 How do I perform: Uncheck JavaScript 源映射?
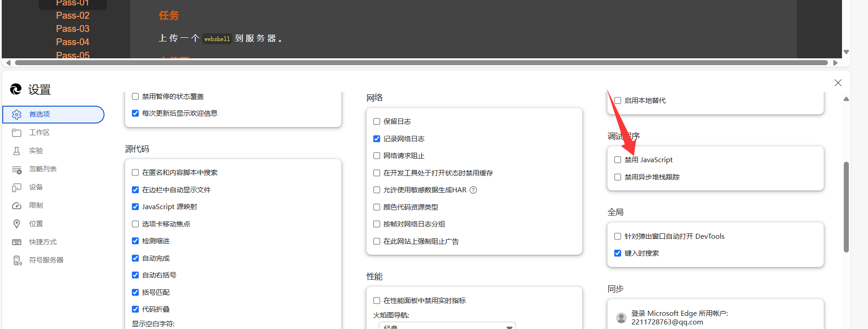pos(135,207)
